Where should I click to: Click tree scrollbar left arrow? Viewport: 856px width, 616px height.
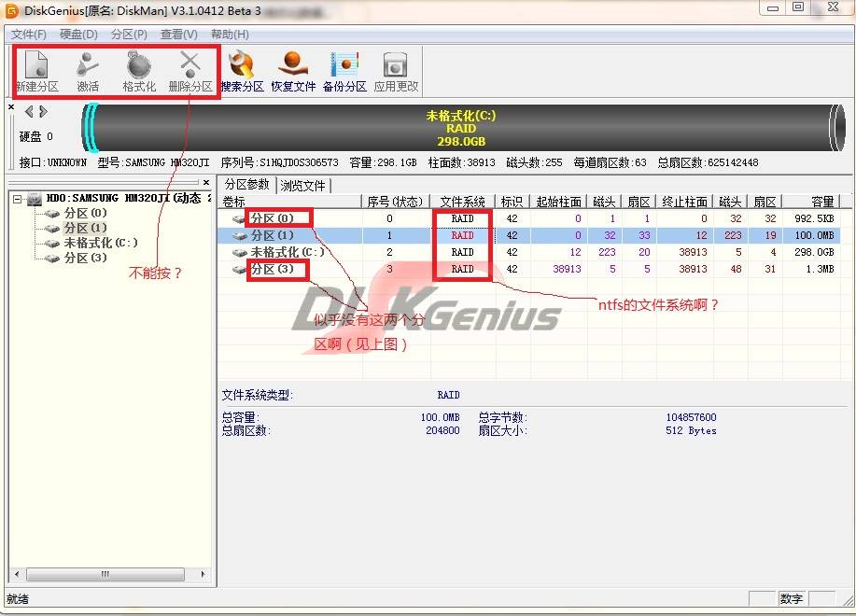[x=17, y=574]
